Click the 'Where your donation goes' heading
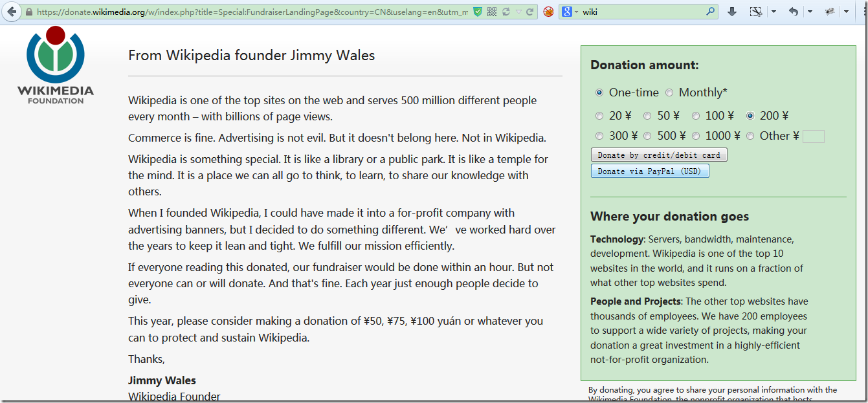Screen dimensions: 868x403 tap(670, 217)
